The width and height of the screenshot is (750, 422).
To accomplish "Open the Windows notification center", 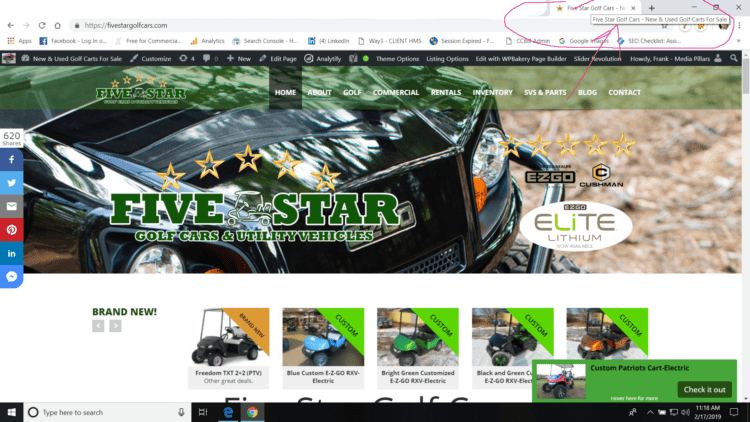I will 734,412.
